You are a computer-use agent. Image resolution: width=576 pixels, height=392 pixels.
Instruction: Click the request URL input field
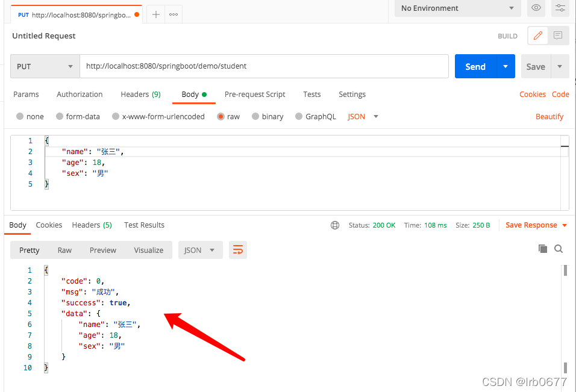coord(264,66)
